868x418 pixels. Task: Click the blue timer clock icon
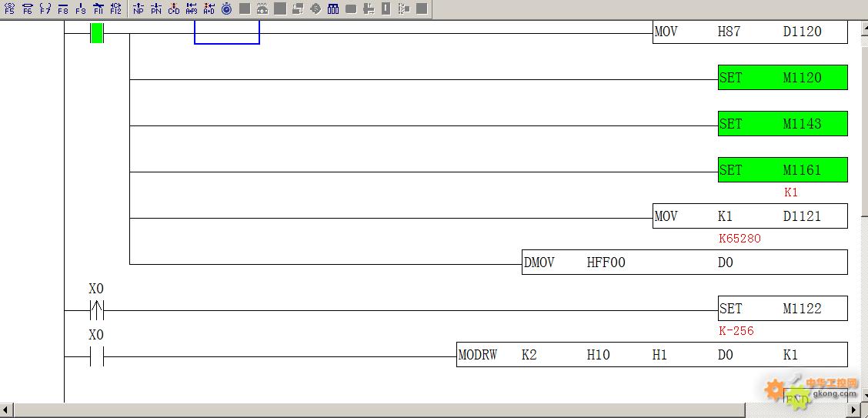tap(226, 9)
